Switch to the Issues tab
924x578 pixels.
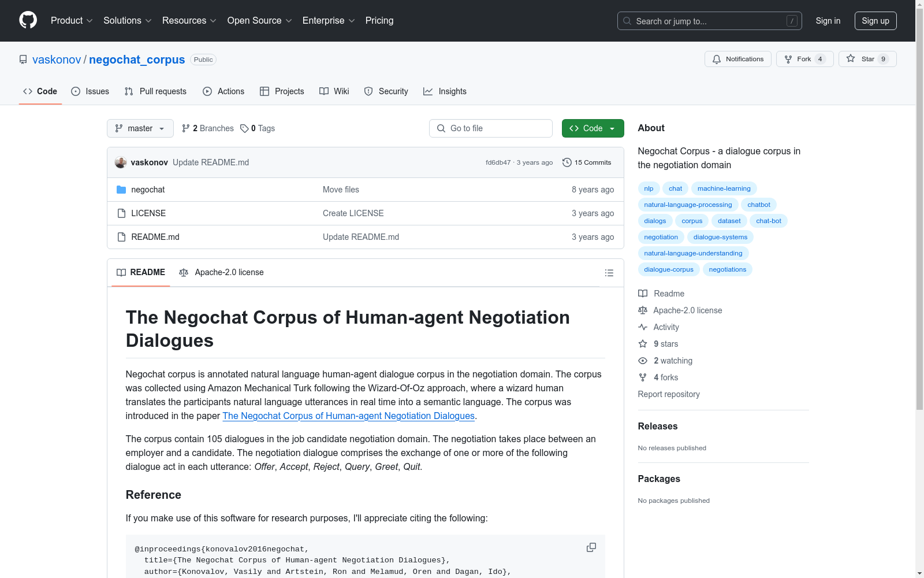pos(90,91)
